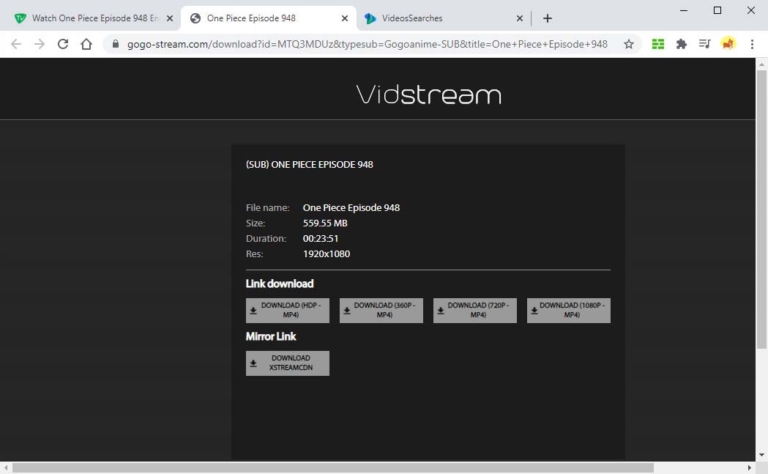Go to the browser home page

pyautogui.click(x=87, y=44)
